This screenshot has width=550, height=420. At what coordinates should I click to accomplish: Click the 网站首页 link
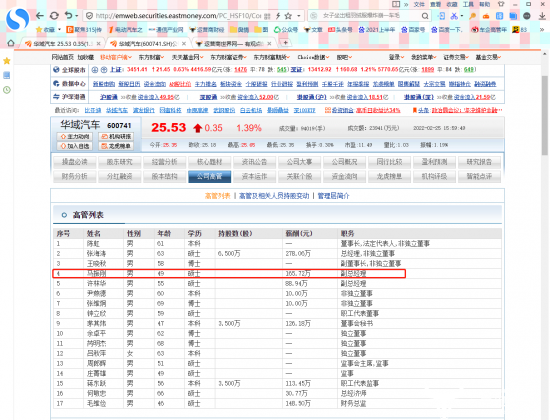click(x=63, y=57)
